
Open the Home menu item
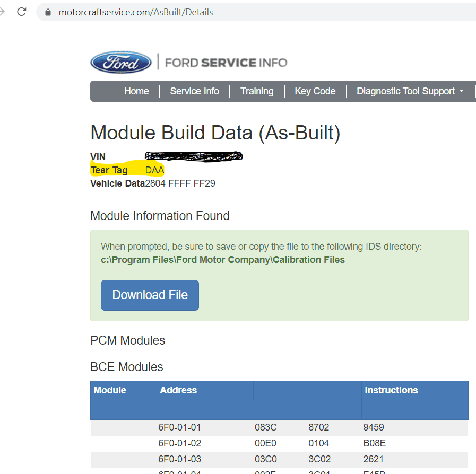point(136,91)
